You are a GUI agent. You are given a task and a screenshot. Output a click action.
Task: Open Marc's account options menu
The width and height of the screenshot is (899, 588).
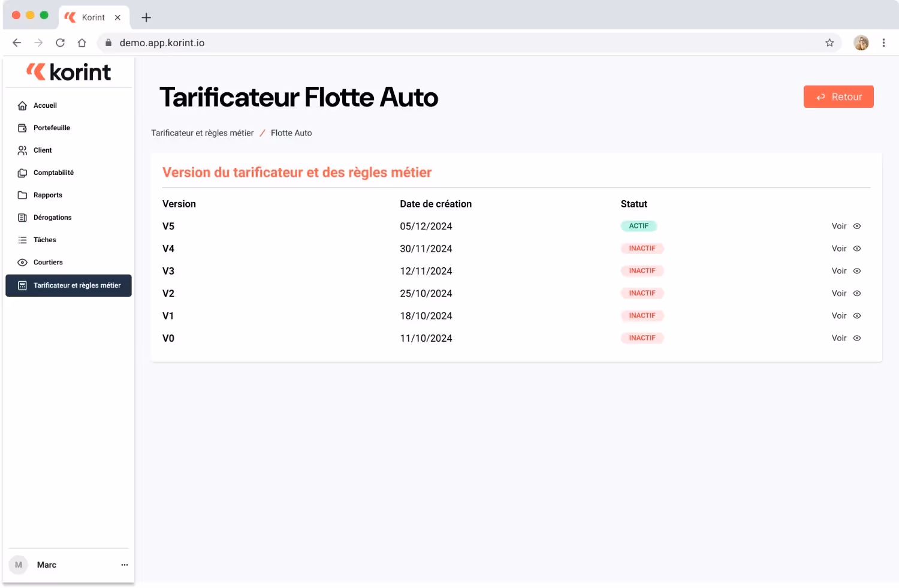coord(124,564)
